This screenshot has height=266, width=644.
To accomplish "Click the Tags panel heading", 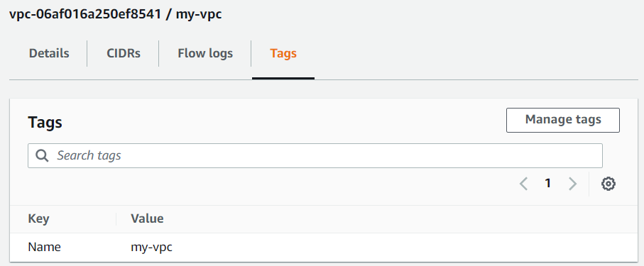I will tap(45, 122).
